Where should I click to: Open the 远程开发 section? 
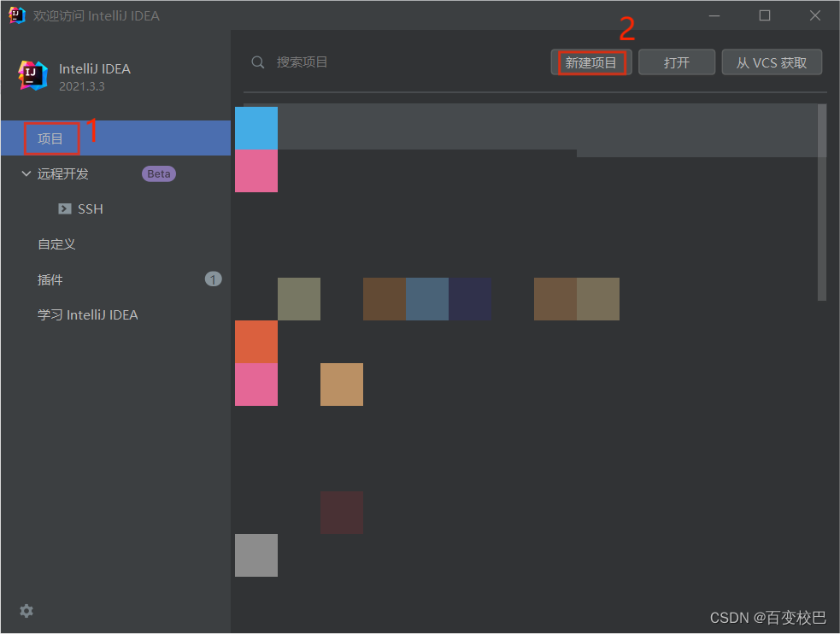pos(62,174)
